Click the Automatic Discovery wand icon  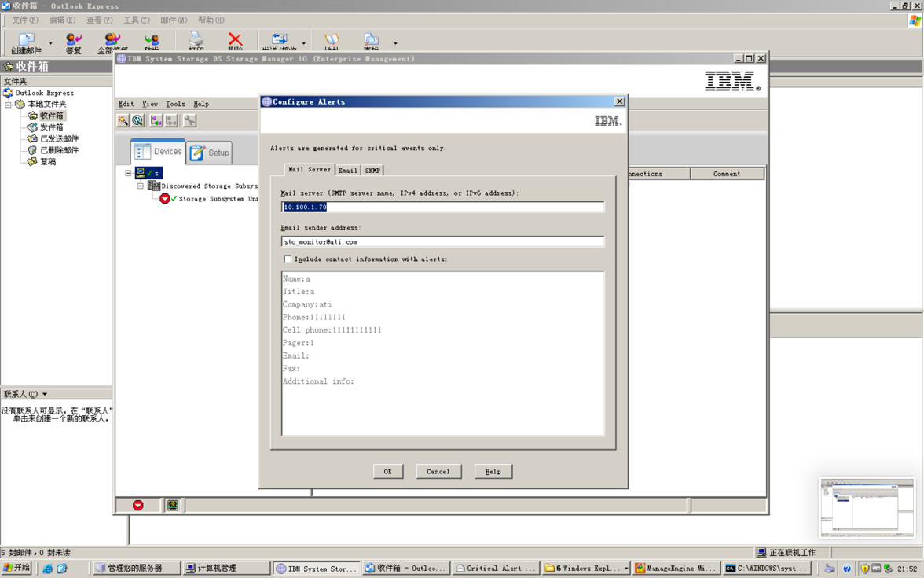click(123, 120)
